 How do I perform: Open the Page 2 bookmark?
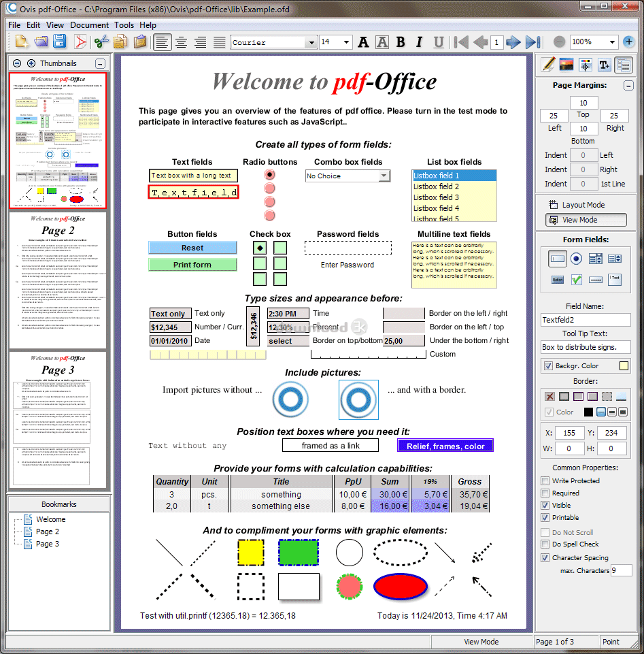coord(47,532)
